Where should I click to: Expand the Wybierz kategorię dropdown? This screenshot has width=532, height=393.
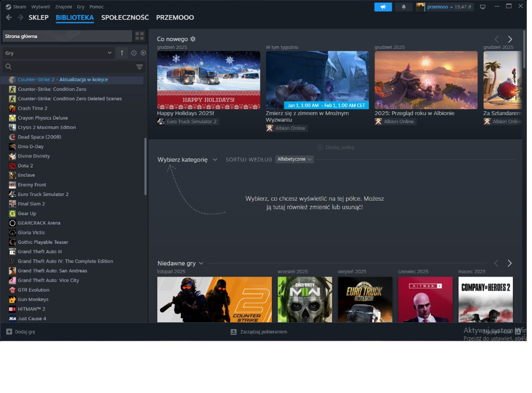(x=187, y=160)
